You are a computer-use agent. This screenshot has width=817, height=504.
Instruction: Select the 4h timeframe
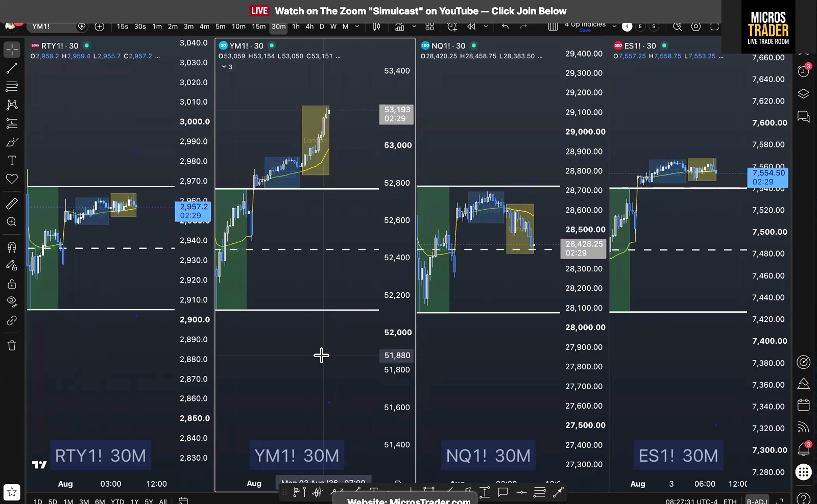click(x=309, y=27)
